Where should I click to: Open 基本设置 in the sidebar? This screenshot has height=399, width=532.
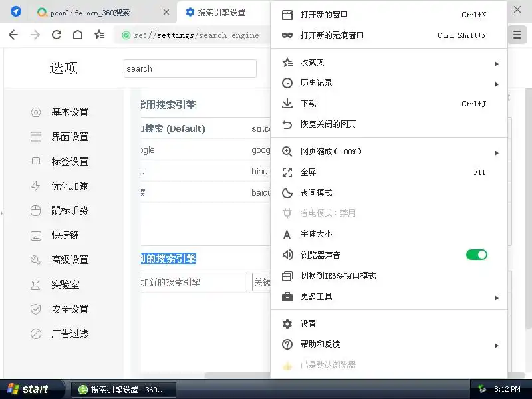coord(70,112)
